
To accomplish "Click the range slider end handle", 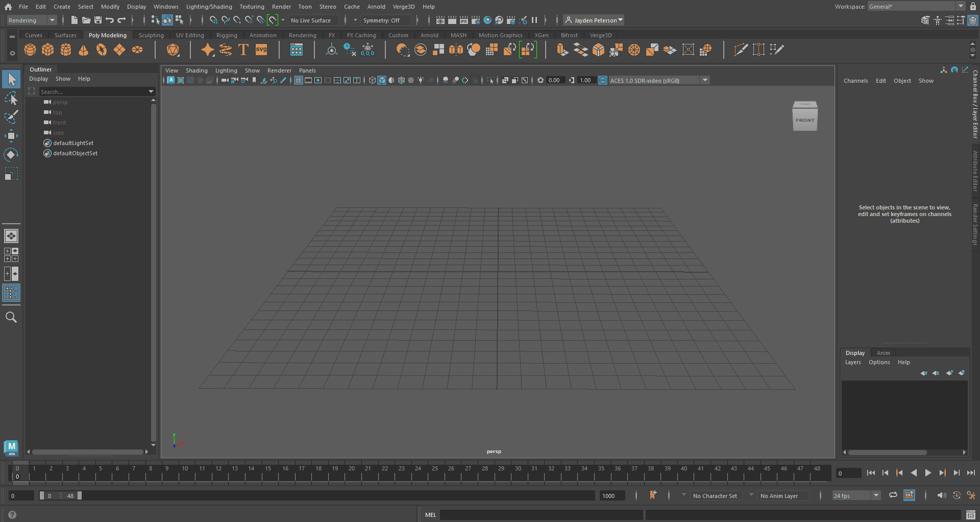I will coord(80,495).
